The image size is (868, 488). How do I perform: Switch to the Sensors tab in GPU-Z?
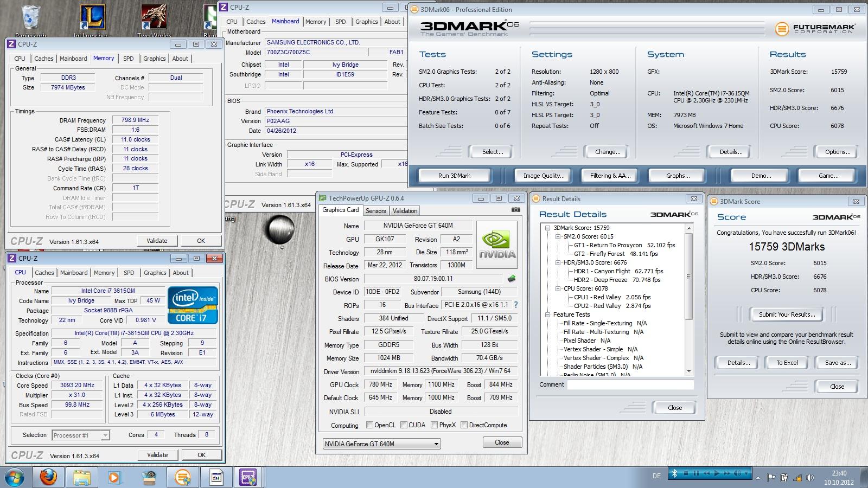(376, 211)
